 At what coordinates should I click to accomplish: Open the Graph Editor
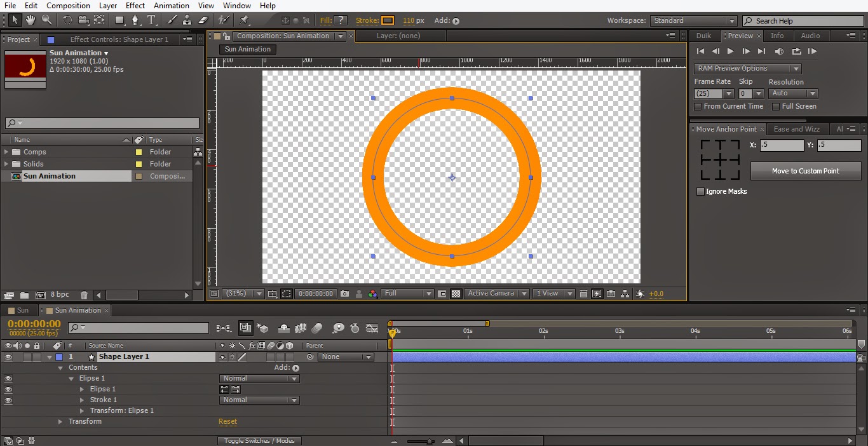coord(372,328)
